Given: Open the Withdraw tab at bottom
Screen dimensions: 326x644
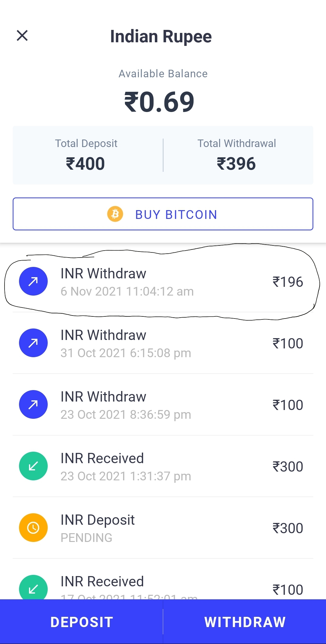Looking at the screenshot, I should [245, 622].
